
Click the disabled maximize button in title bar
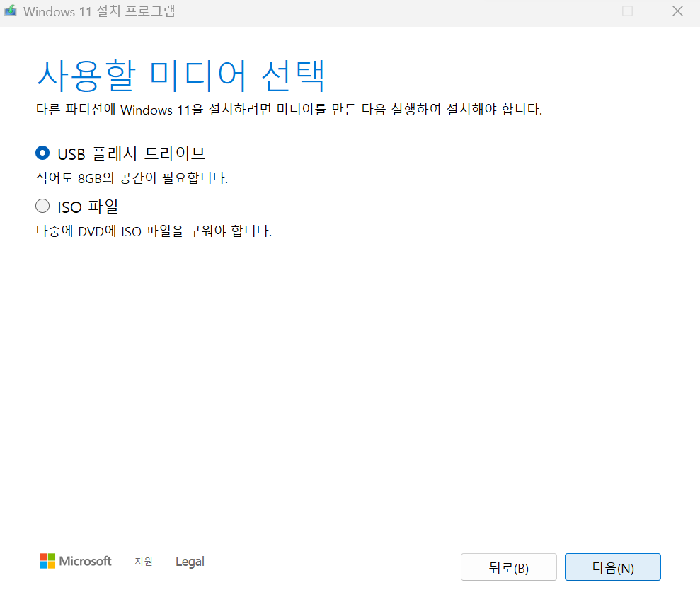pos(627,11)
